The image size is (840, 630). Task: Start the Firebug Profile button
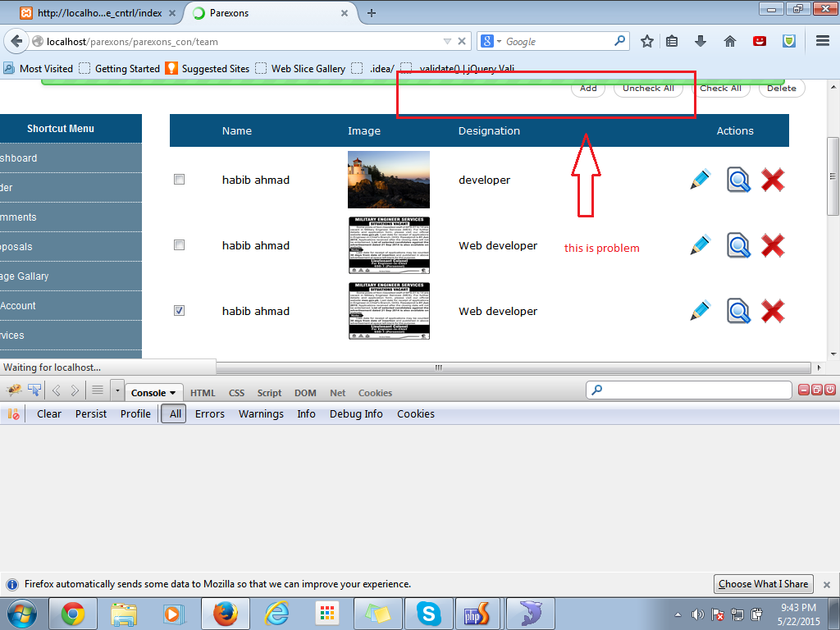point(135,413)
